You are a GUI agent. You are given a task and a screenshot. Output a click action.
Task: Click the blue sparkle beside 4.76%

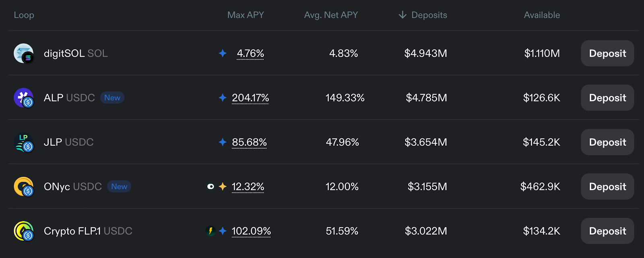click(x=223, y=53)
